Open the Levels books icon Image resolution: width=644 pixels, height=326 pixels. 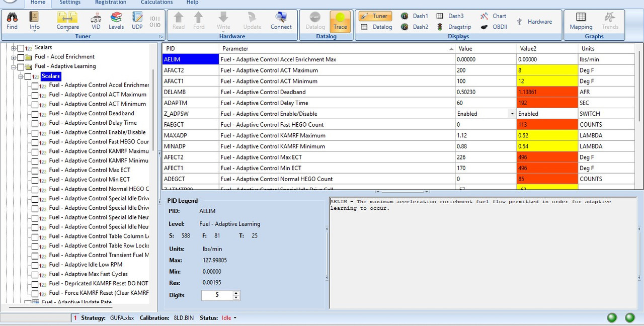(x=116, y=21)
